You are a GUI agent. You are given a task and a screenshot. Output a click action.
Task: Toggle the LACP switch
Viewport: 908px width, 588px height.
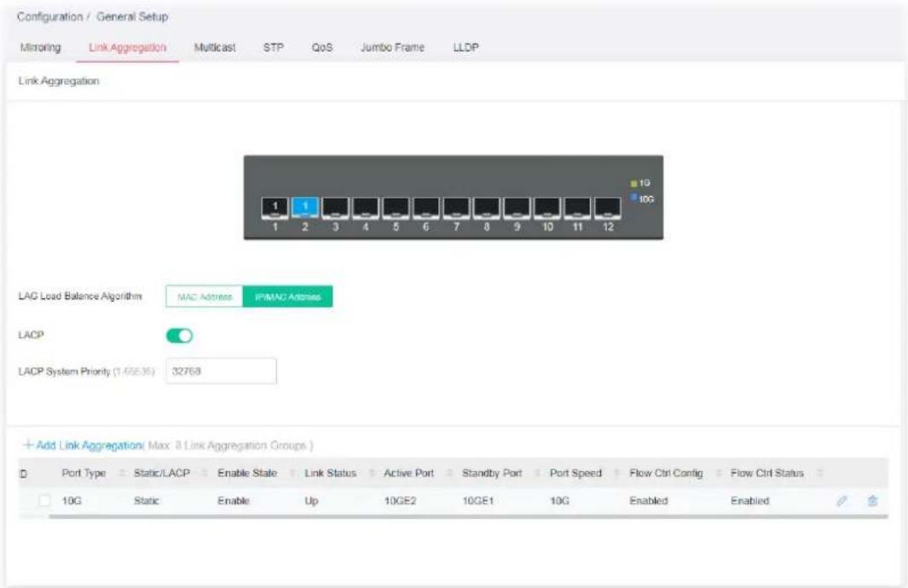pyautogui.click(x=180, y=336)
